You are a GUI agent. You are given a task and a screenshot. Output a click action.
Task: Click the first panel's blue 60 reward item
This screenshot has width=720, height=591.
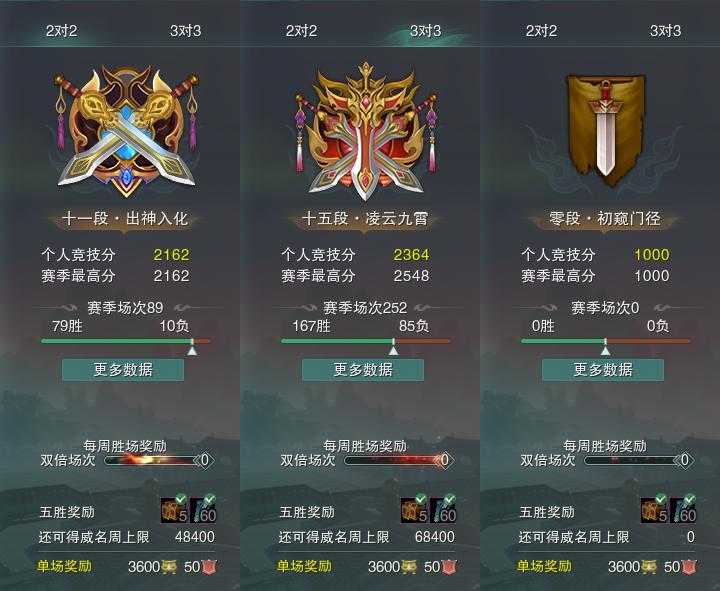click(x=203, y=510)
